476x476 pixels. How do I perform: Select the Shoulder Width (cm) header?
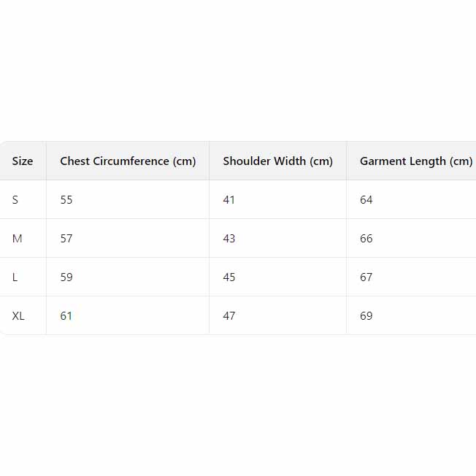277,161
